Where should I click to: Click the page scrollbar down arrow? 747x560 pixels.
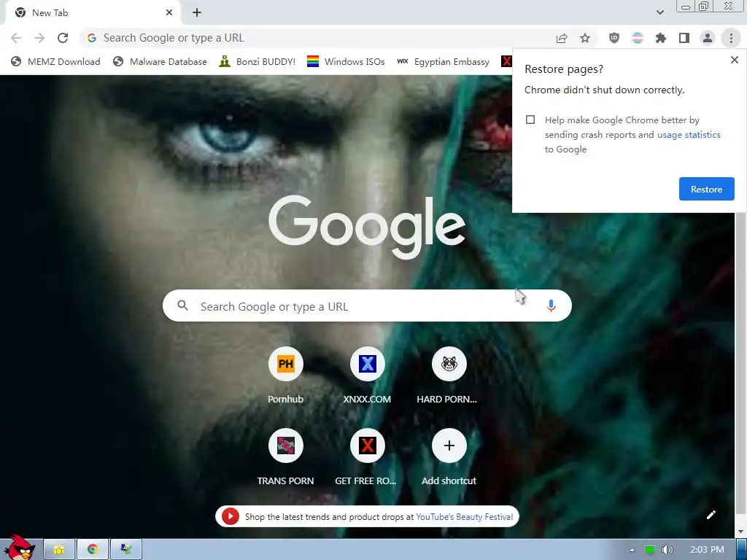coord(741,532)
